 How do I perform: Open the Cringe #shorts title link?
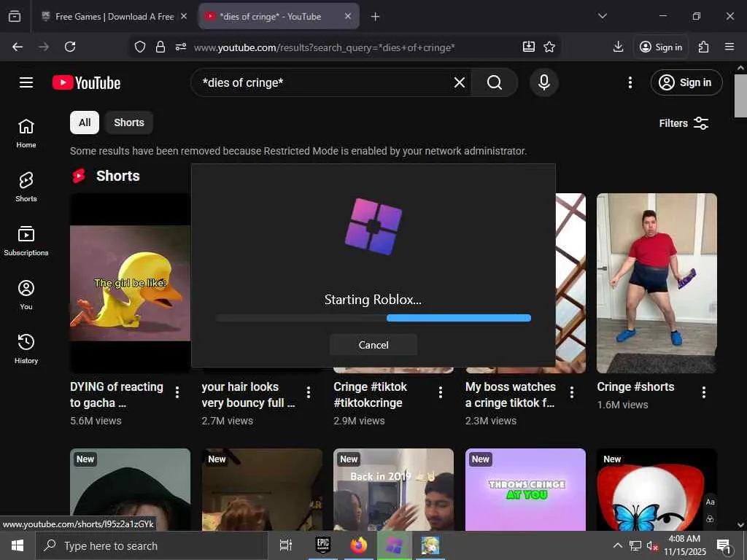coord(635,386)
